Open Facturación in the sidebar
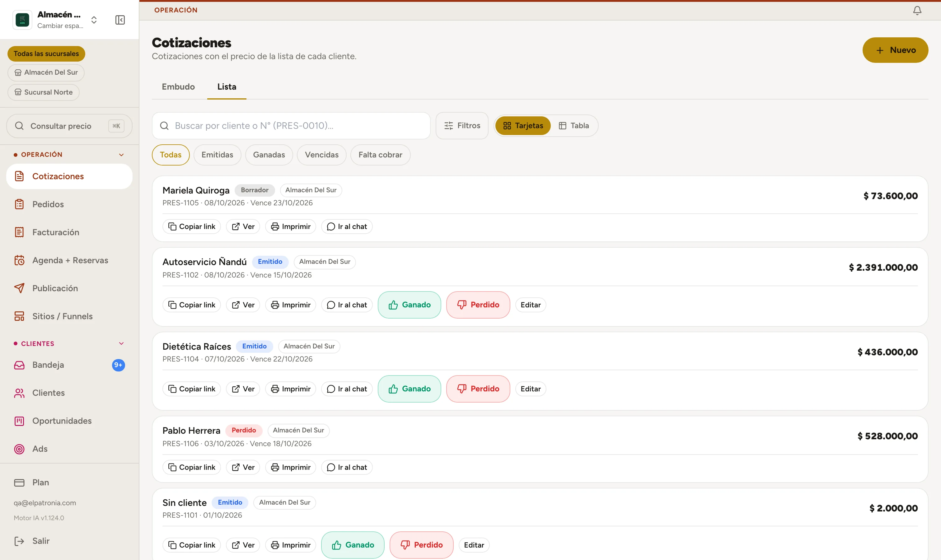Screen dimensions: 941x560 (x=69, y=232)
